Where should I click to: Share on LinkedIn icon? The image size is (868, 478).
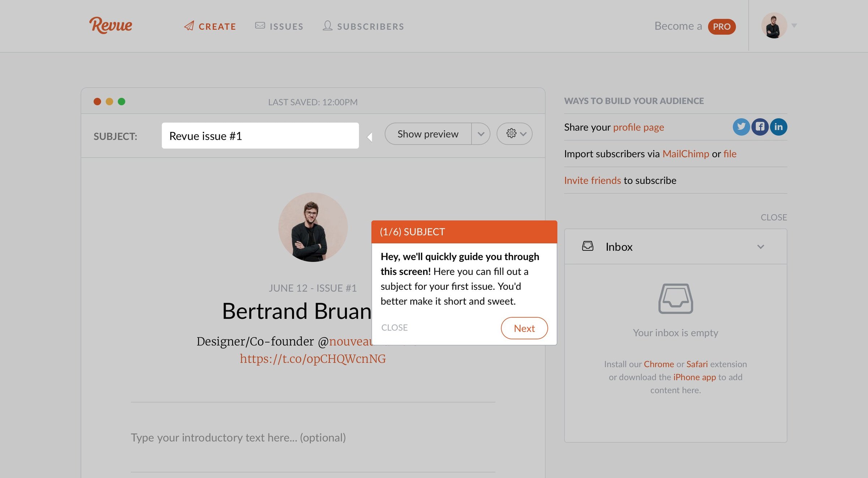(x=778, y=127)
